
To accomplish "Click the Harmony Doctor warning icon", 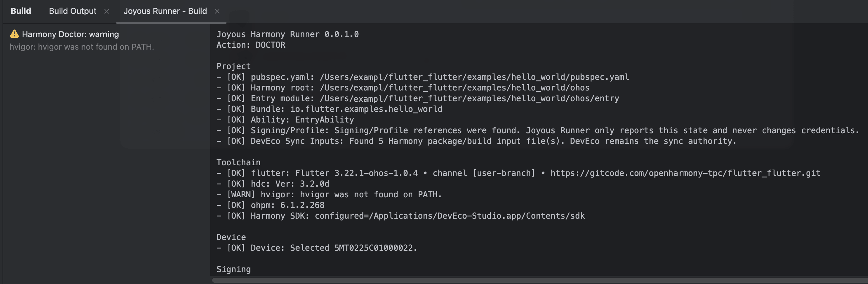I will click(x=14, y=34).
